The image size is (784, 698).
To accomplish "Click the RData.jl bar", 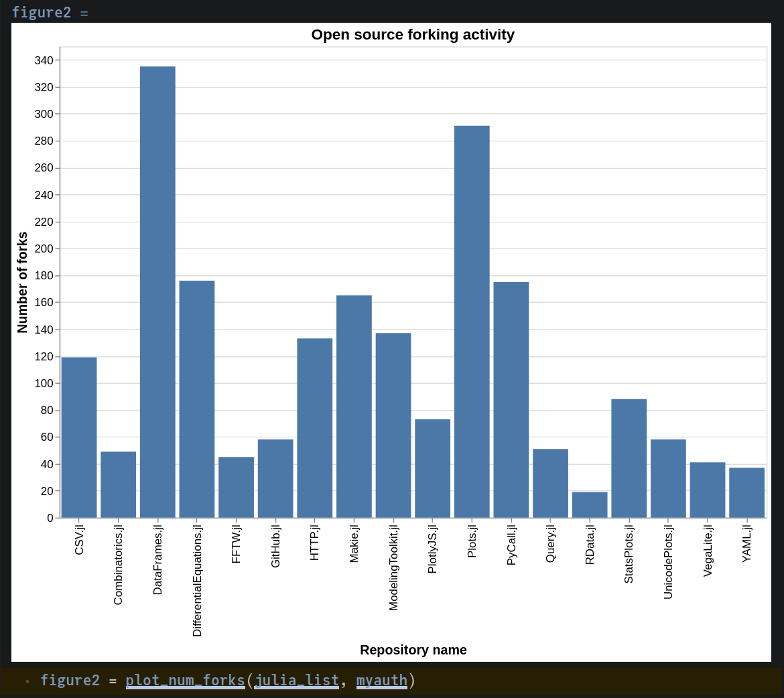I will pyautogui.click(x=590, y=505).
